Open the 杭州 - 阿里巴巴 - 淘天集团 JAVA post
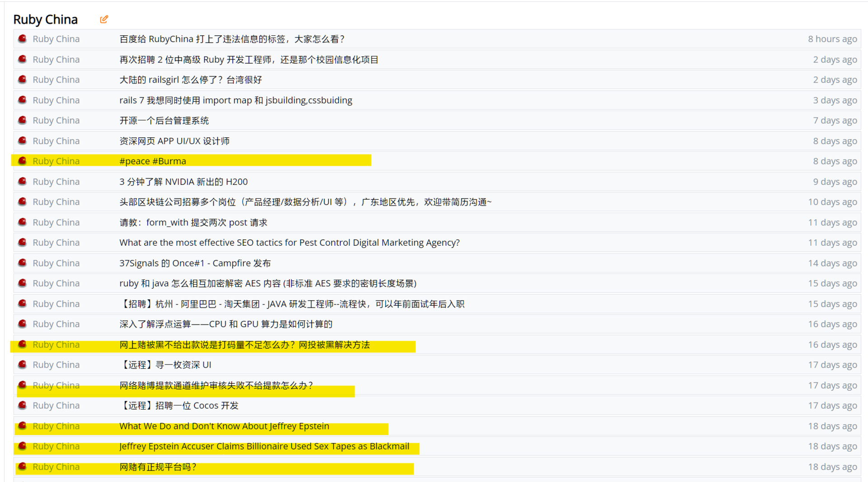Screen dimensions: 868x482 (292, 304)
